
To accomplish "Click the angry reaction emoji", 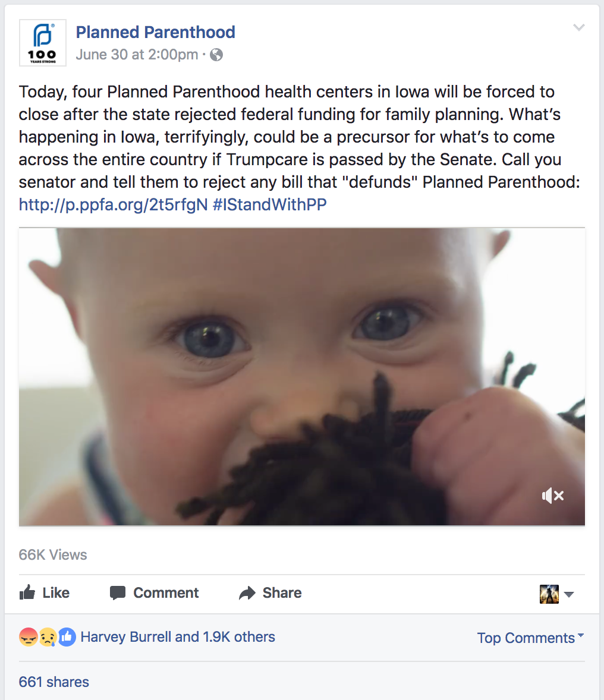I will coord(28,637).
